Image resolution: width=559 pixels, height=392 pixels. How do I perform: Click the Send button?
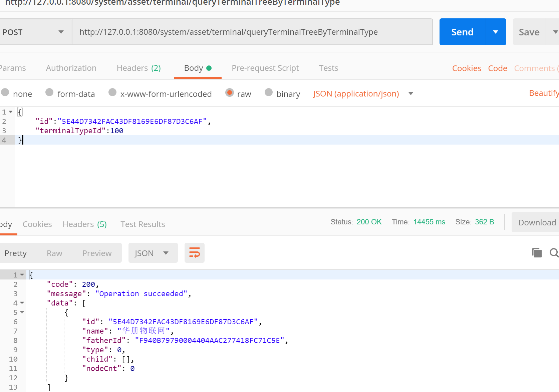[x=462, y=32]
